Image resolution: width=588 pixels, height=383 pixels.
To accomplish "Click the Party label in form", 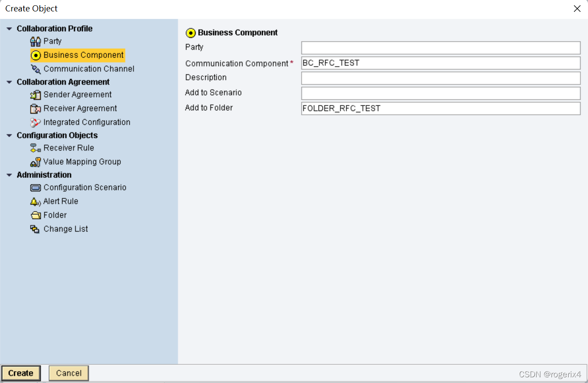I will [x=194, y=47].
